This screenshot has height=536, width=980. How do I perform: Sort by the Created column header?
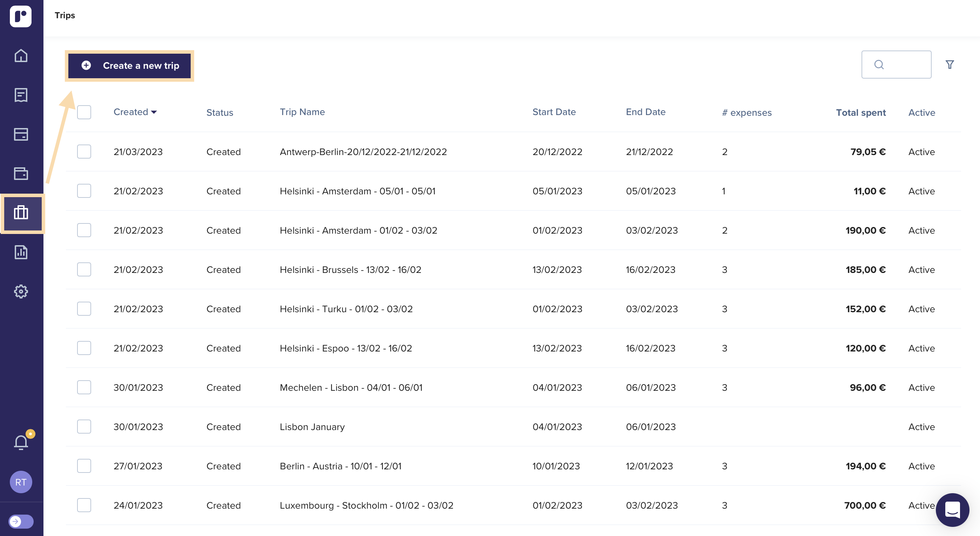(135, 112)
